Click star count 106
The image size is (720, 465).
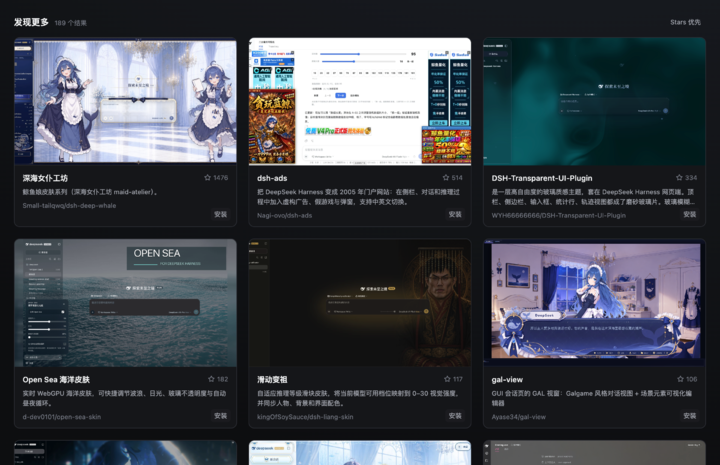click(692, 379)
